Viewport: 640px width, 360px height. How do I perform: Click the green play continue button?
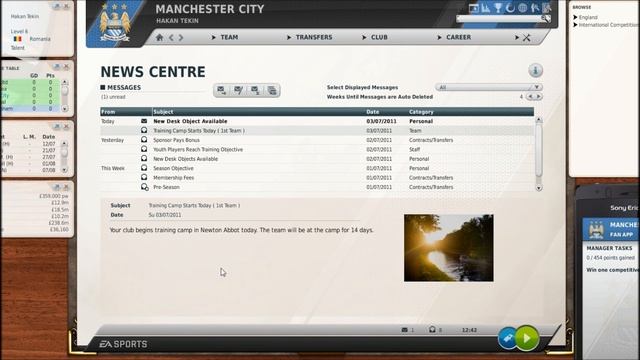[x=527, y=338]
